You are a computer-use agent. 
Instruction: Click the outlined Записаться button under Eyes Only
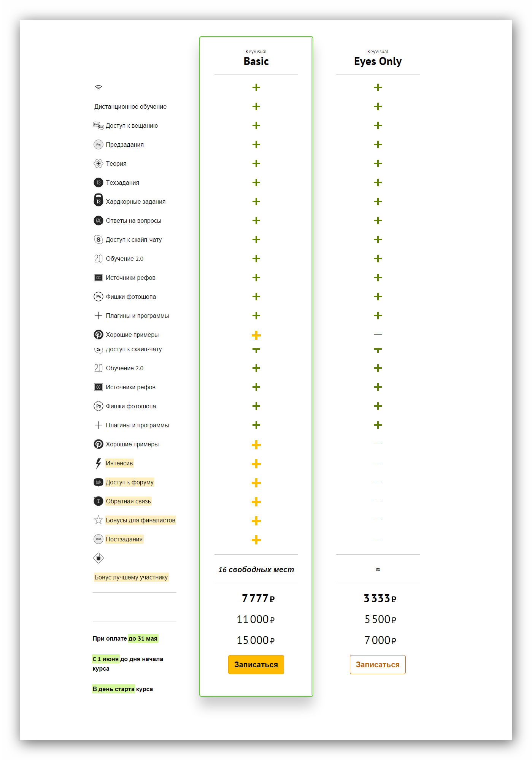pos(378,665)
